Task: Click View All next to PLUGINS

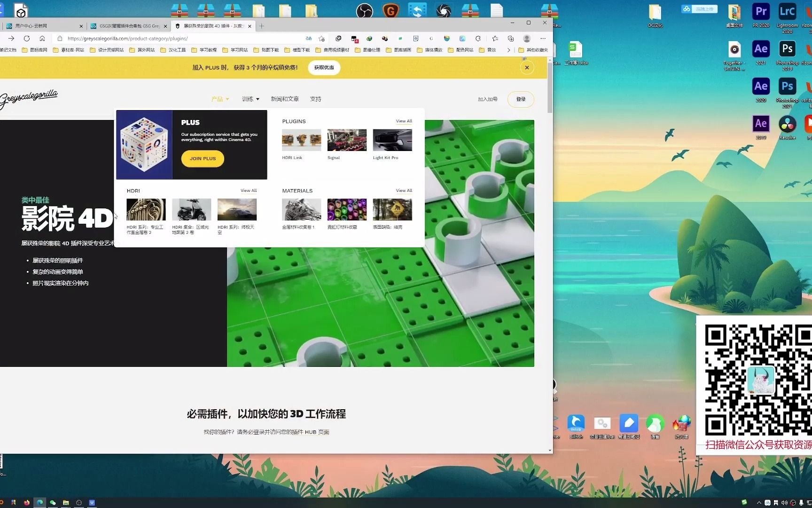Action: pyautogui.click(x=404, y=121)
